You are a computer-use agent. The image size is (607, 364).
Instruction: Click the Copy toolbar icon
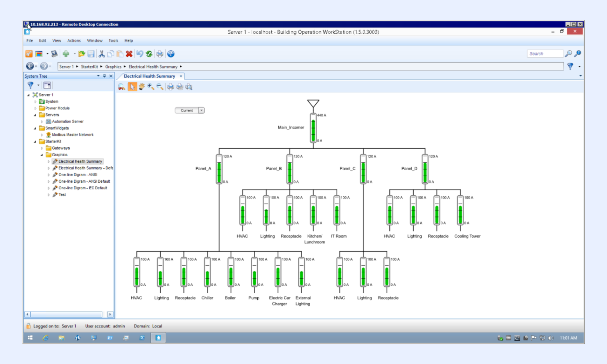click(x=111, y=54)
